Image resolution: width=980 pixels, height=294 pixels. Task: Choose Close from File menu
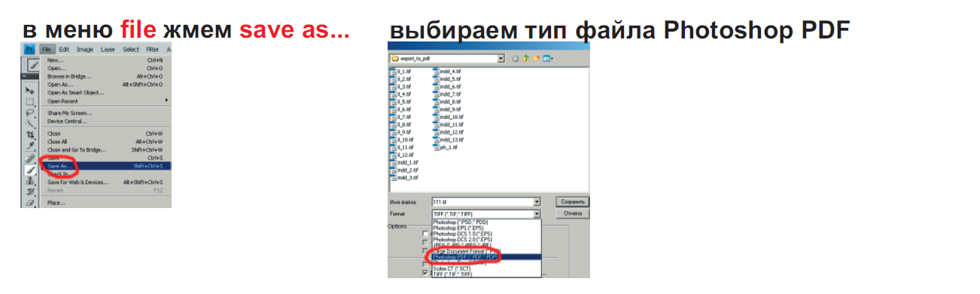click(106, 133)
